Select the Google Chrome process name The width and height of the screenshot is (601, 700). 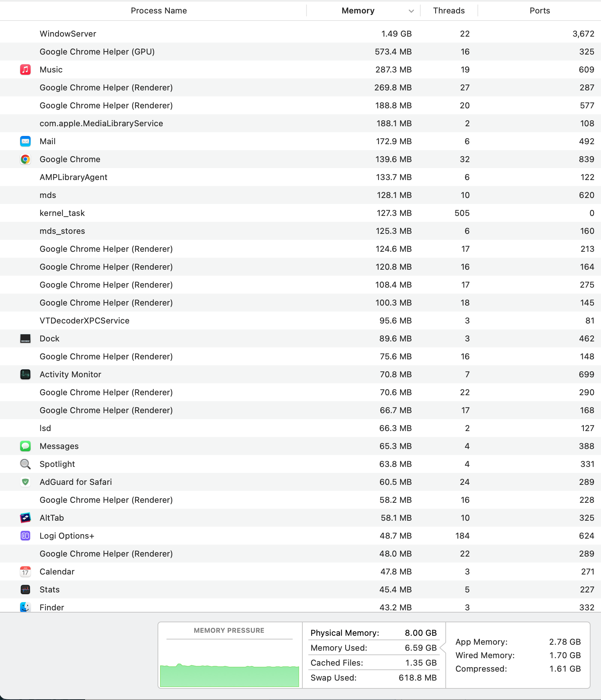point(70,159)
